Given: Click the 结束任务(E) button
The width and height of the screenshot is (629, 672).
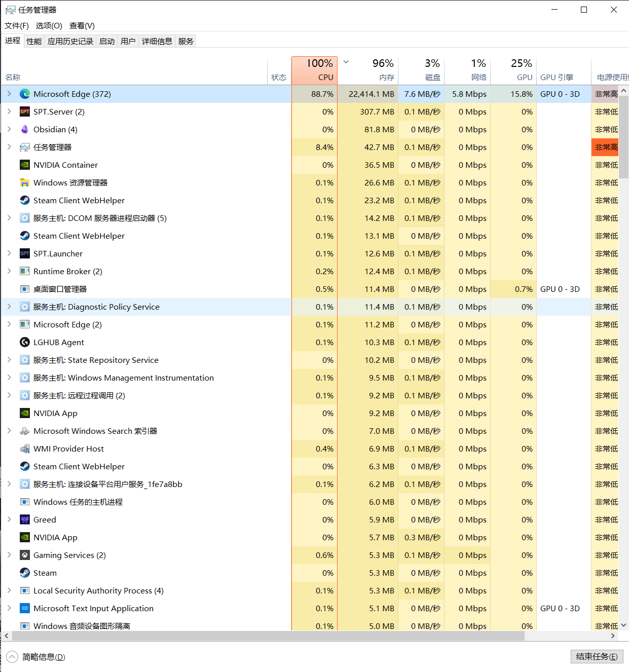Looking at the screenshot, I should [x=597, y=657].
